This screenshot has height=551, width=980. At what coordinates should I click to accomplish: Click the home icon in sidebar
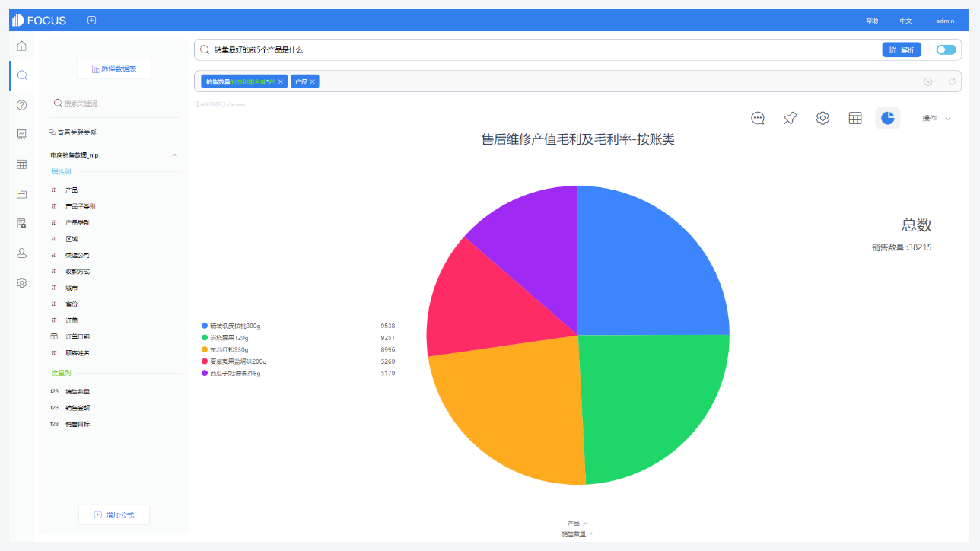tap(21, 46)
